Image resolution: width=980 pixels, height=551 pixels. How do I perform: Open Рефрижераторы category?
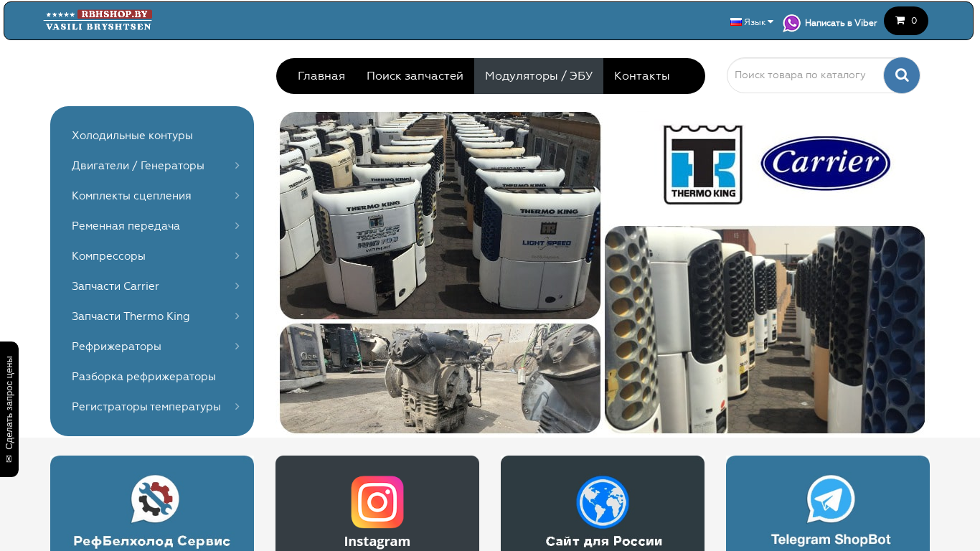point(116,347)
